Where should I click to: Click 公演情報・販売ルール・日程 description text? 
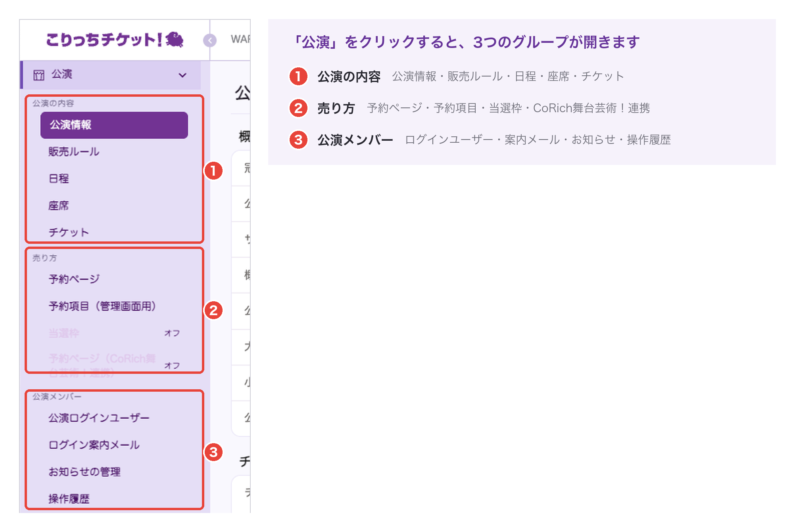point(508,76)
